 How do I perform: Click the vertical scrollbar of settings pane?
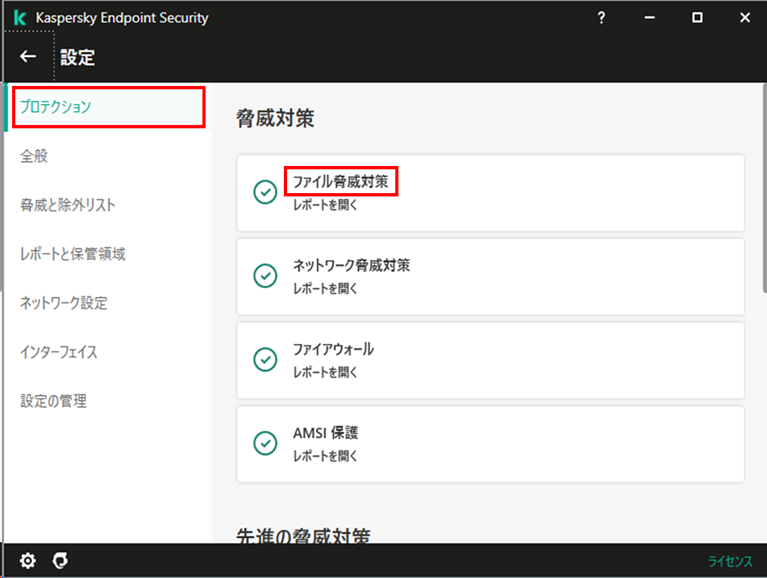click(765, 188)
